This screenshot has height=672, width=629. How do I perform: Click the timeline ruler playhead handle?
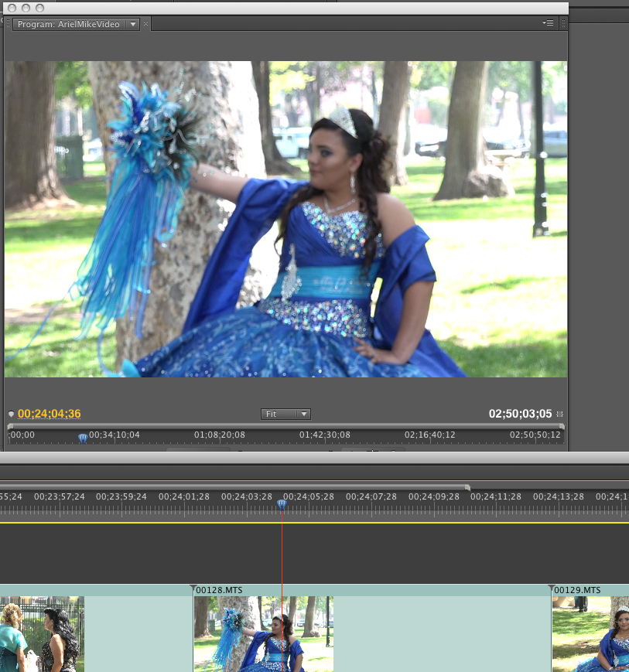[x=282, y=504]
